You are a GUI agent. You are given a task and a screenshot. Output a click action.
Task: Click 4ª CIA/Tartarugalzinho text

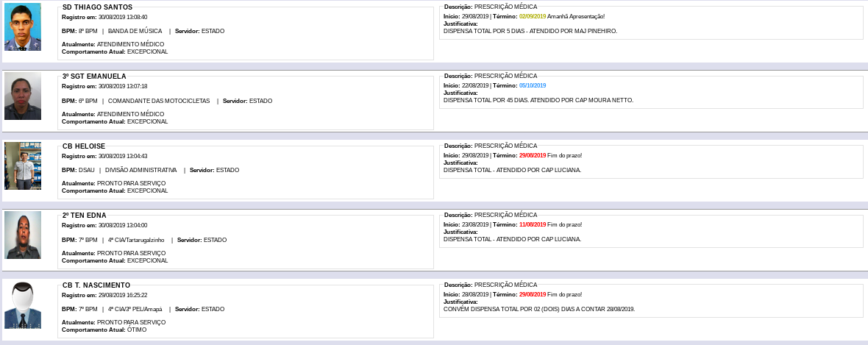(136, 240)
